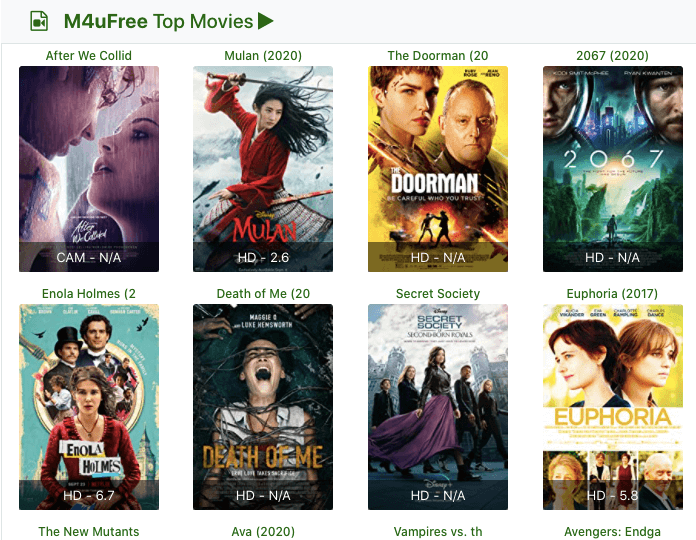Click the video file icon beside M4uFree
The image size is (696, 540).
(39, 21)
